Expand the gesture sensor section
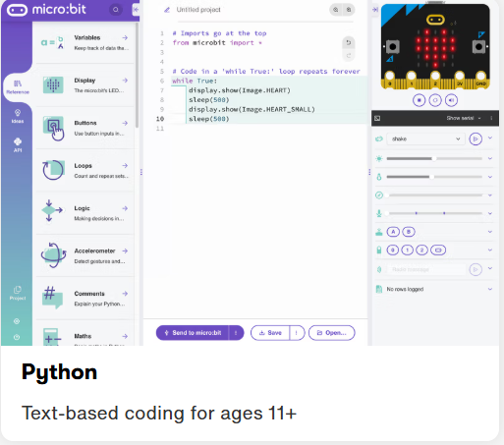This screenshot has width=504, height=445. coord(490,138)
